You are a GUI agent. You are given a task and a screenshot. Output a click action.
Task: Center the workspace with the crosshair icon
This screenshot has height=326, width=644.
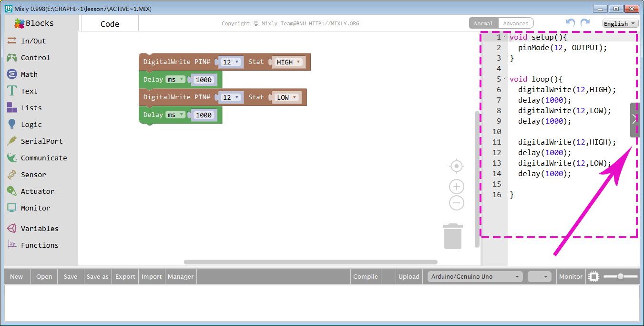click(457, 166)
